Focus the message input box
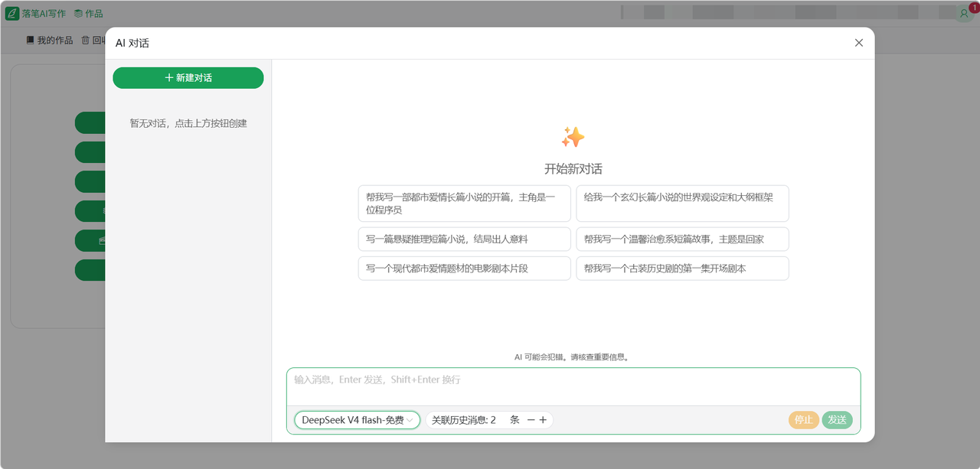Viewport: 980px width, 469px height. tap(573, 386)
